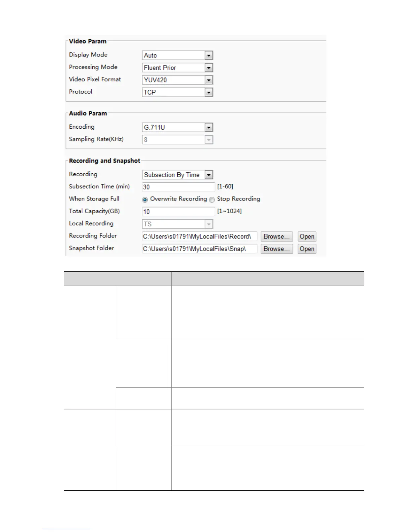Open the Processing Mode dropdown
The height and width of the screenshot is (532, 411).
tap(178, 68)
